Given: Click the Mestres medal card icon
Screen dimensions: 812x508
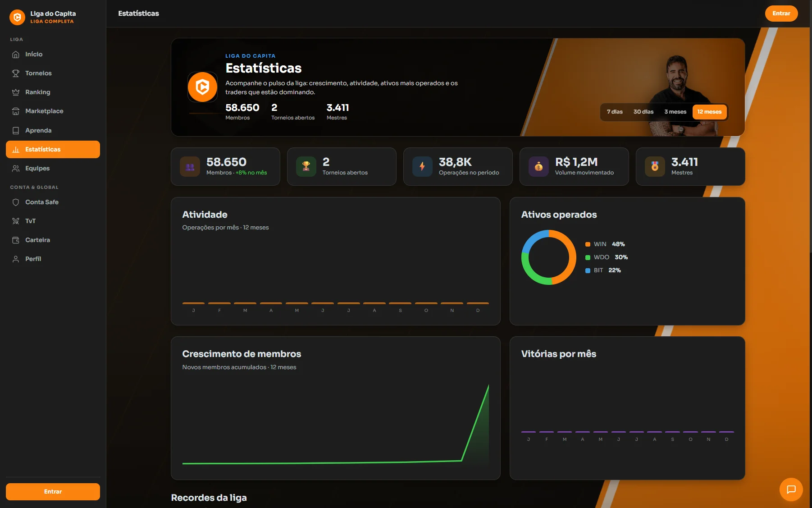Looking at the screenshot, I should point(655,167).
